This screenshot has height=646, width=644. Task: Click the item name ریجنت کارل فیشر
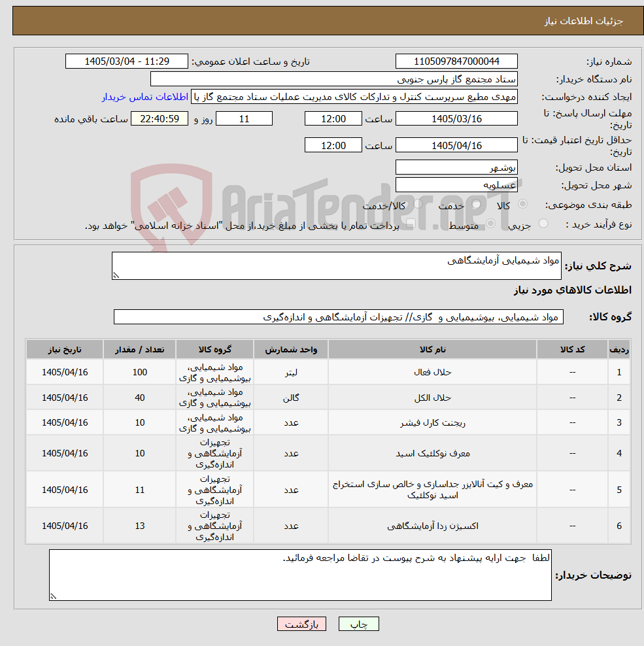point(433,422)
